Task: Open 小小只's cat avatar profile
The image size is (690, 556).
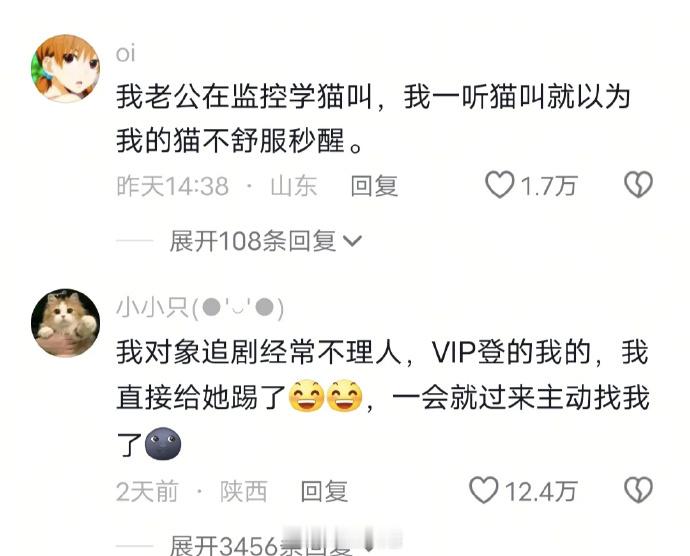Action: tap(66, 323)
